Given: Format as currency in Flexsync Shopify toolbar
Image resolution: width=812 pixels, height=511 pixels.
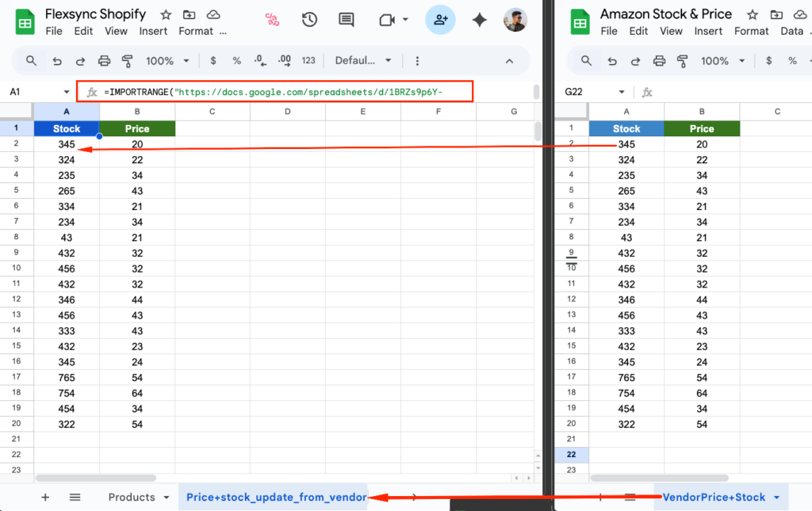Looking at the screenshot, I should (x=213, y=61).
